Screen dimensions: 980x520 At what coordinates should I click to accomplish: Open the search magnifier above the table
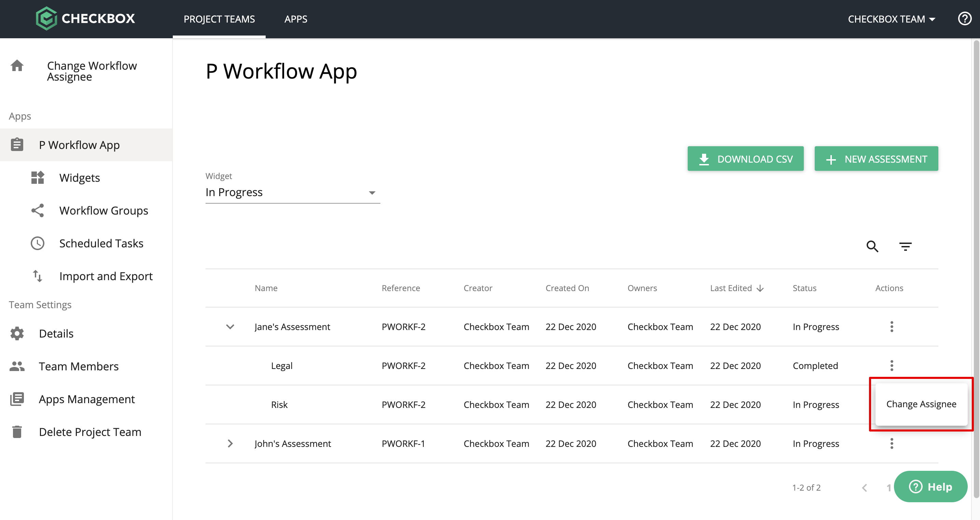point(872,246)
